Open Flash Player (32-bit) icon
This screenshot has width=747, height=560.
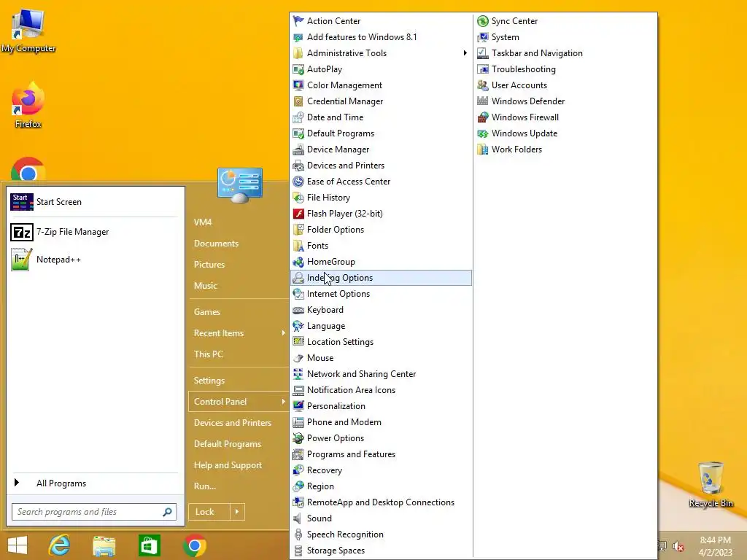(x=298, y=214)
